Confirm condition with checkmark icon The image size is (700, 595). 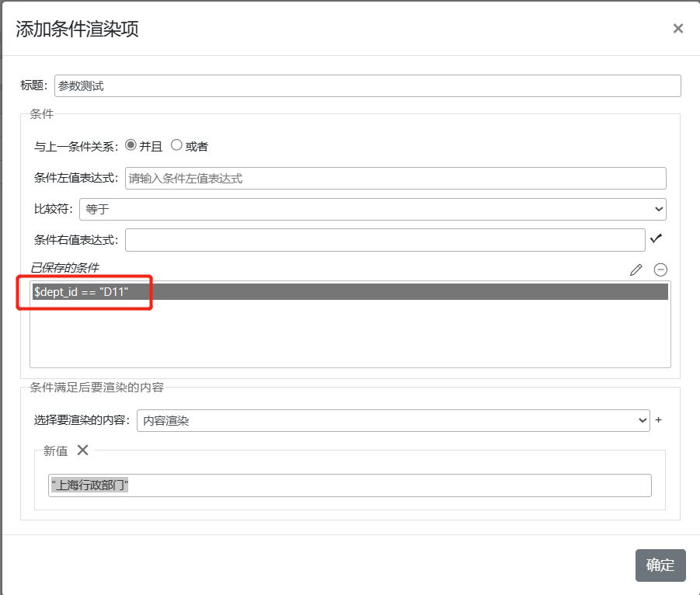[x=656, y=238]
